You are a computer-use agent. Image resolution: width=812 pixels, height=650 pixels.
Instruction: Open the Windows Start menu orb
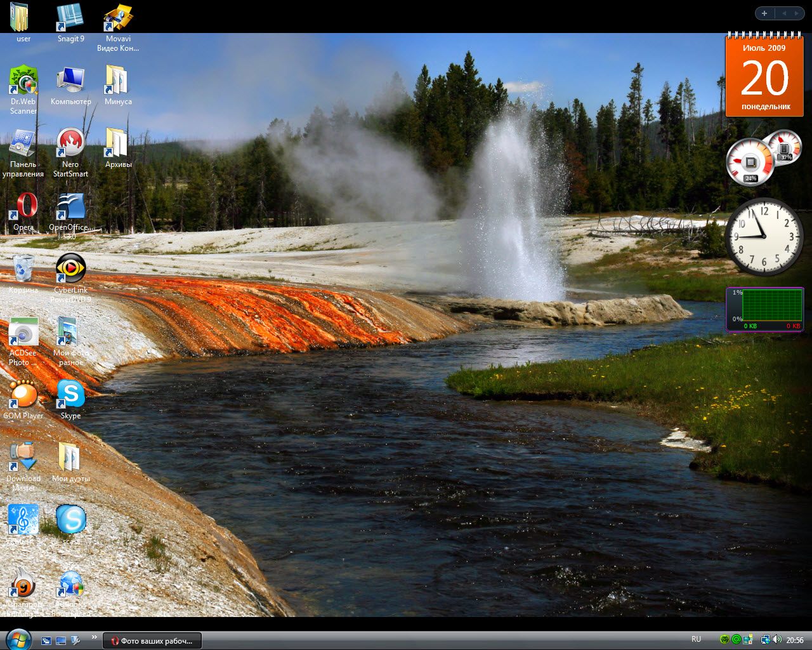(18, 639)
